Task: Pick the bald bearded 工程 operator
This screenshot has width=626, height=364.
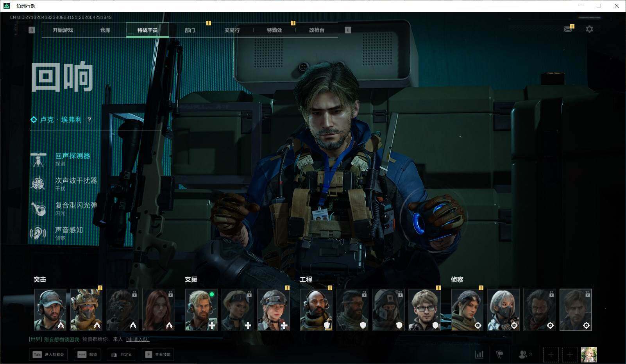Action: point(316,310)
